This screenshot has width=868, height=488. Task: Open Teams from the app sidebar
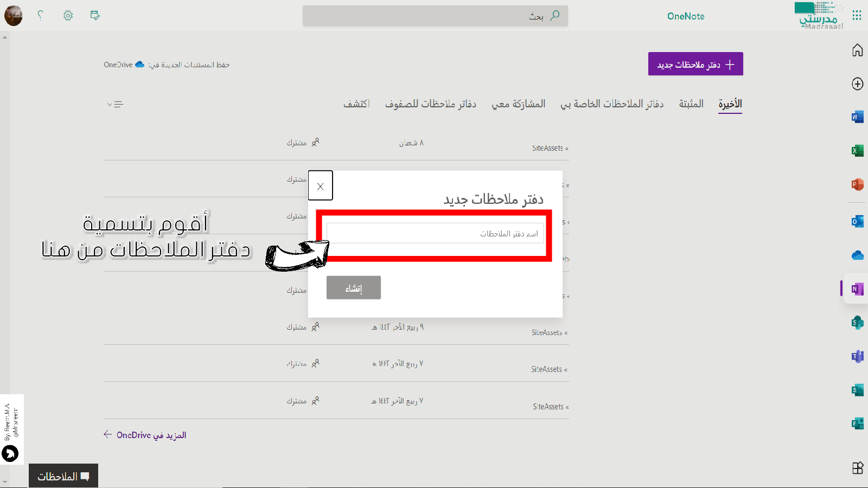857,356
